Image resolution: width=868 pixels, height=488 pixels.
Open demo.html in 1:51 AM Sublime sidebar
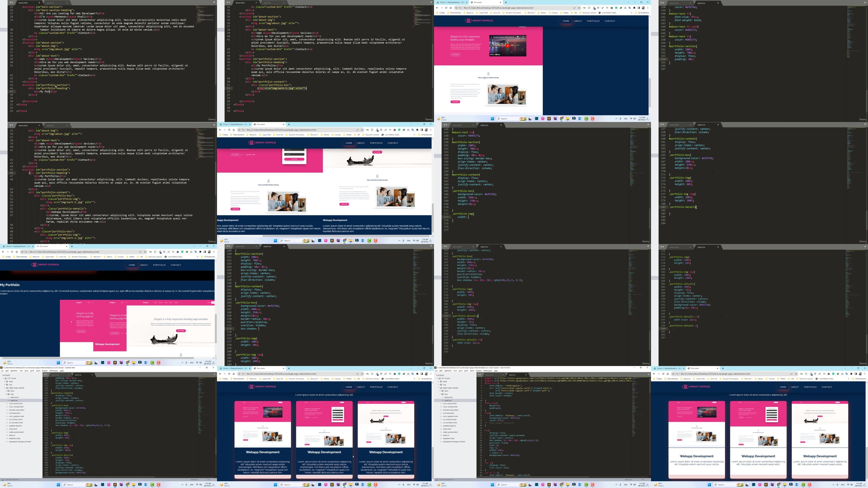[14, 397]
